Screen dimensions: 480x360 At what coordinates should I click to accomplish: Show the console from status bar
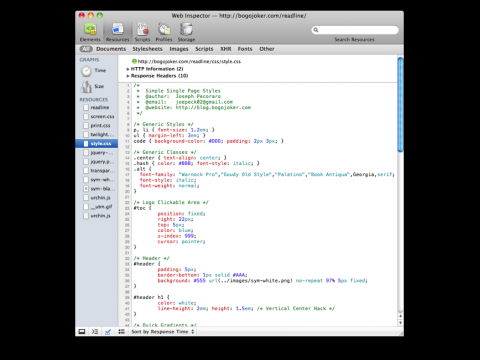click(x=95, y=331)
